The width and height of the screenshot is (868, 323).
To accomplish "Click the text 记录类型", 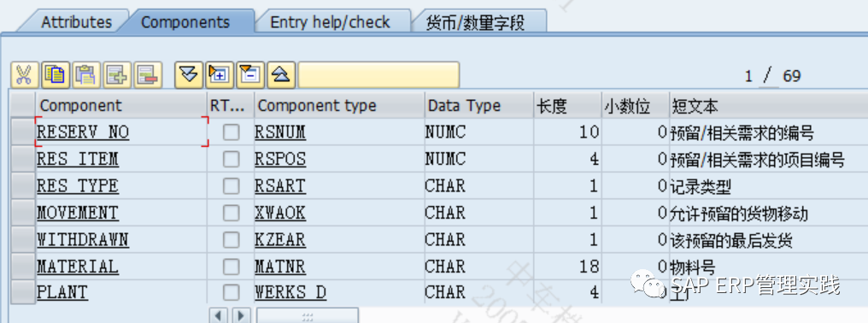I will point(701,187).
